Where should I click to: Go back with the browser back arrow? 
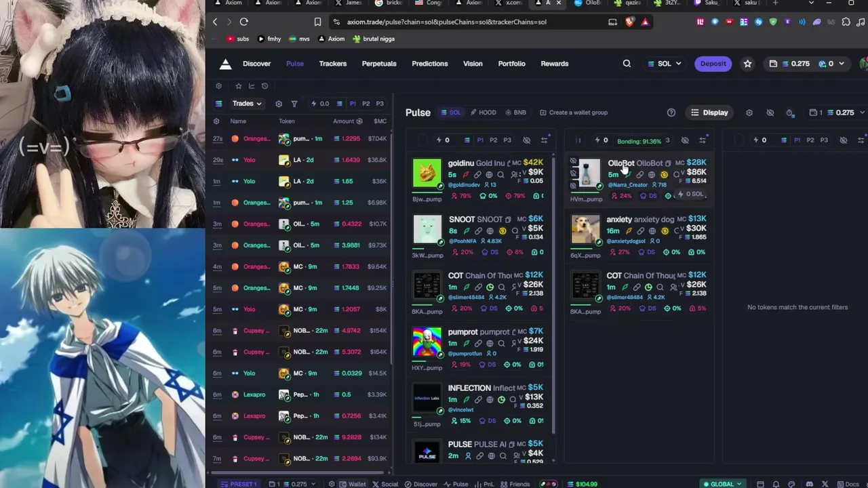point(215,22)
